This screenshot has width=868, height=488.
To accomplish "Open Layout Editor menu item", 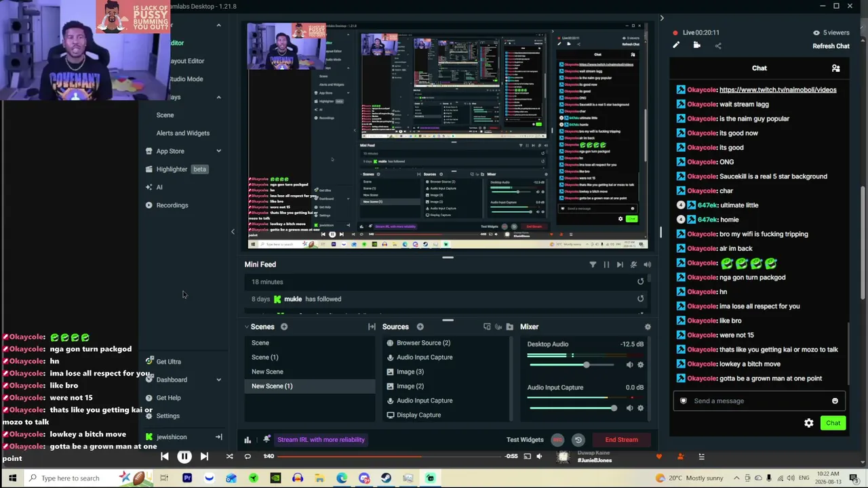I will click(186, 61).
